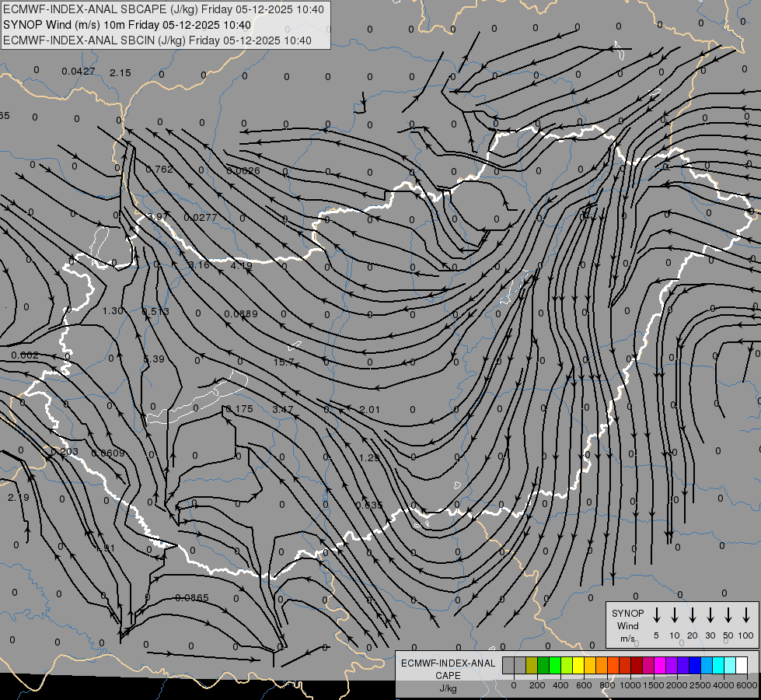Click the 10 m/s wind arrow in legend
This screenshot has width=761, height=700.
click(674, 615)
